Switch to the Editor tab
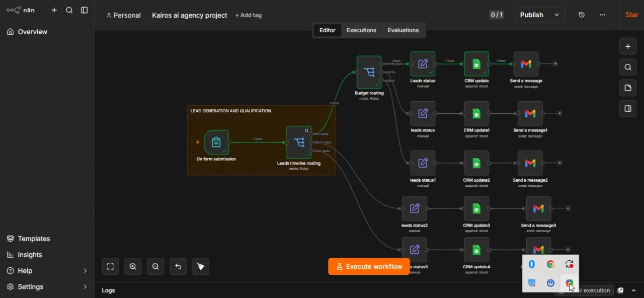The width and height of the screenshot is (644, 298). point(328,30)
